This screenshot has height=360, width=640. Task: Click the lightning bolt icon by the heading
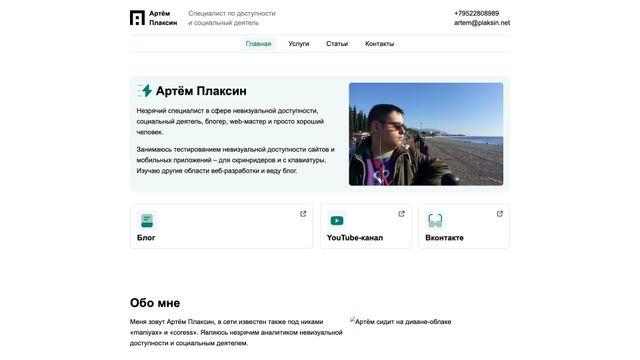click(x=145, y=91)
